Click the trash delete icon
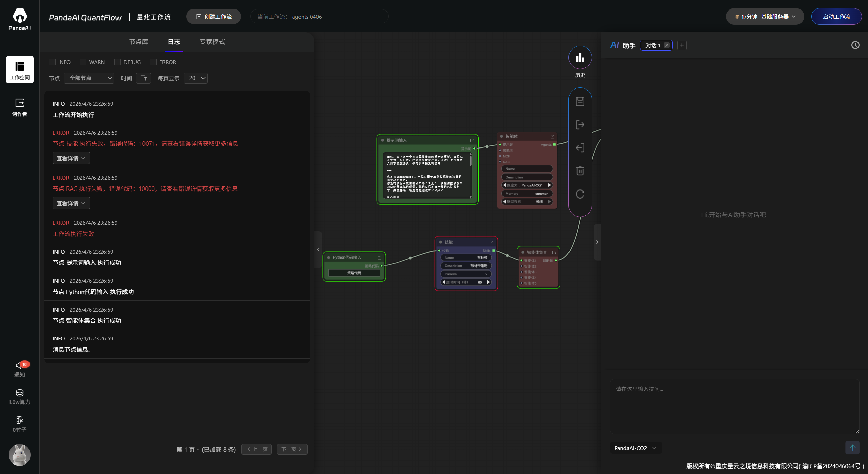Screen dimensions: 868x474 [x=580, y=171]
